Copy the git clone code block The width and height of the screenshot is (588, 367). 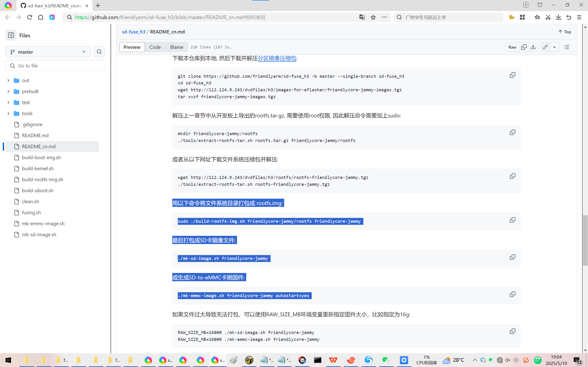(512, 75)
